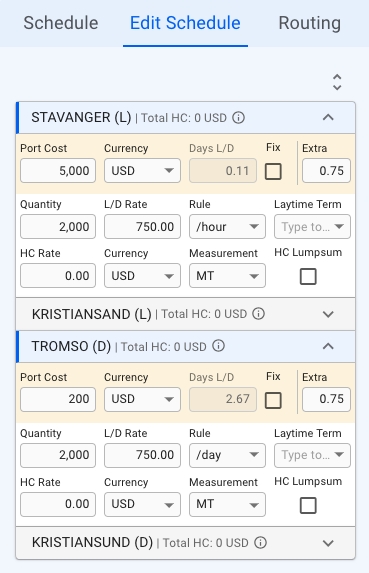Open the Kristiansund Total HC info icon

pos(260,542)
